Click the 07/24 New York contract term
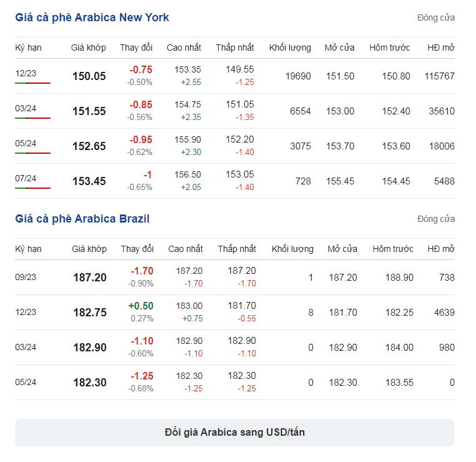The image size is (476, 462). click(26, 179)
